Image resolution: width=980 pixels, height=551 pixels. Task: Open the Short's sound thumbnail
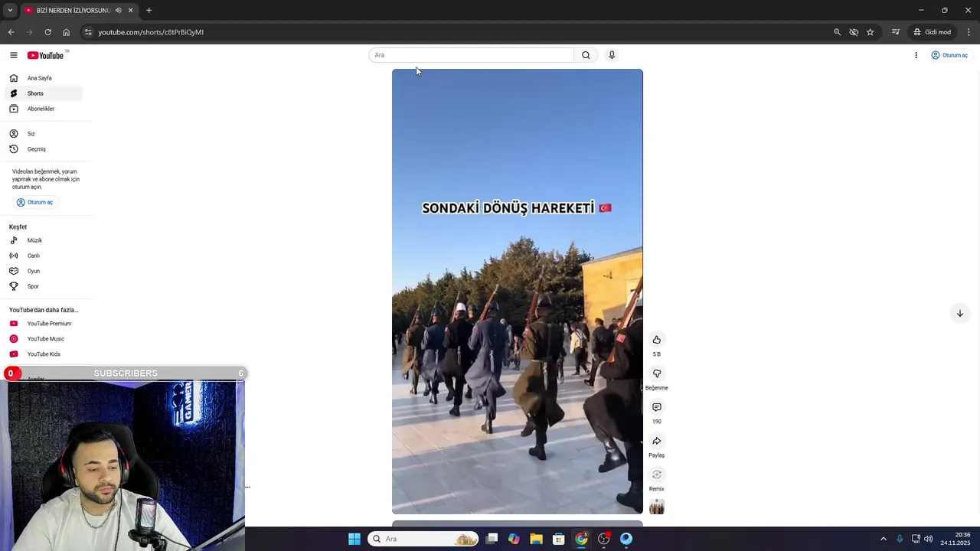pos(657,507)
